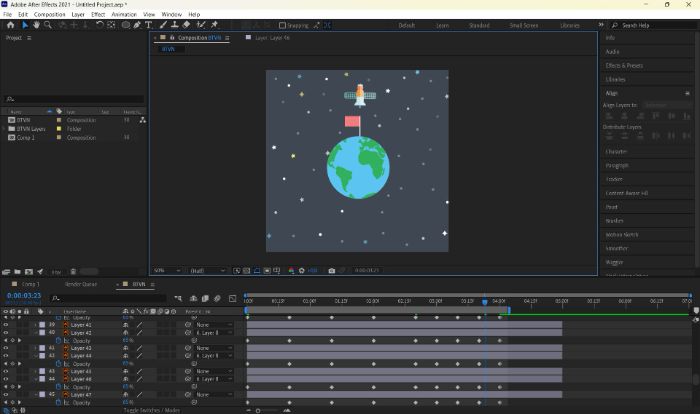Take a snapshot with the camera icon
700x414 pixels.
(x=332, y=271)
